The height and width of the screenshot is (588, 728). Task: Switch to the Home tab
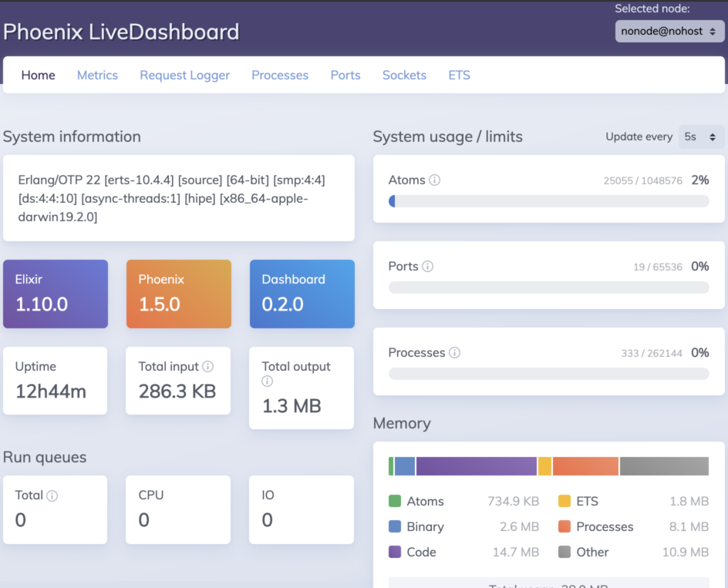38,76
